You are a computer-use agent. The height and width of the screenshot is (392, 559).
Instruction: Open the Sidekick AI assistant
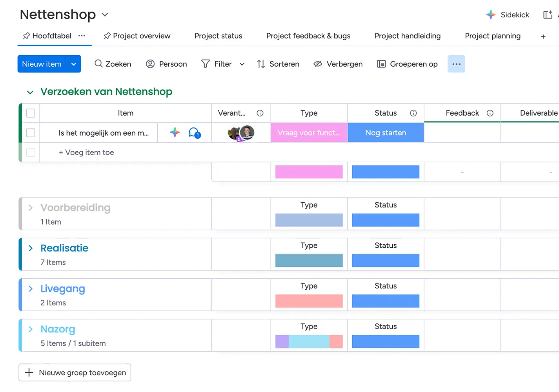(508, 15)
